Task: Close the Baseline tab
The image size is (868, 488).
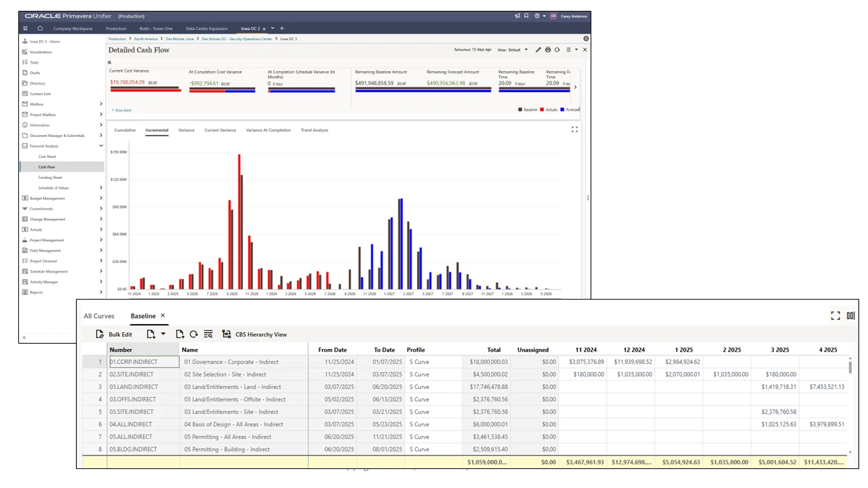Action: point(163,316)
